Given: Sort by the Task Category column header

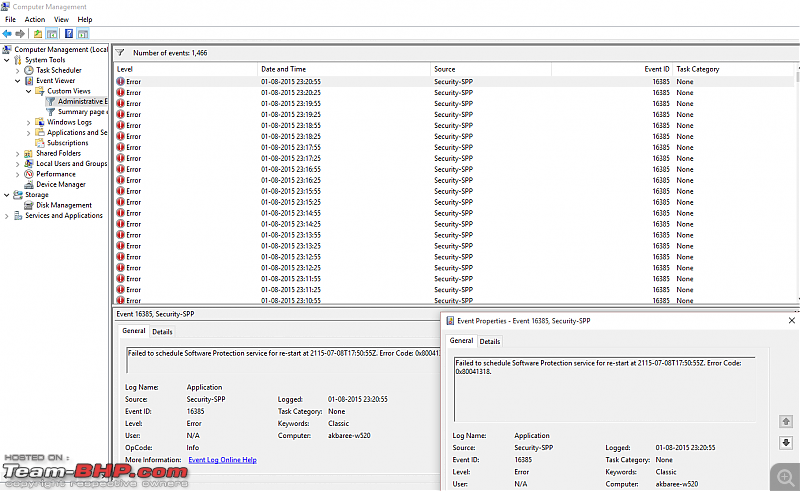Looking at the screenshot, I should pos(734,69).
